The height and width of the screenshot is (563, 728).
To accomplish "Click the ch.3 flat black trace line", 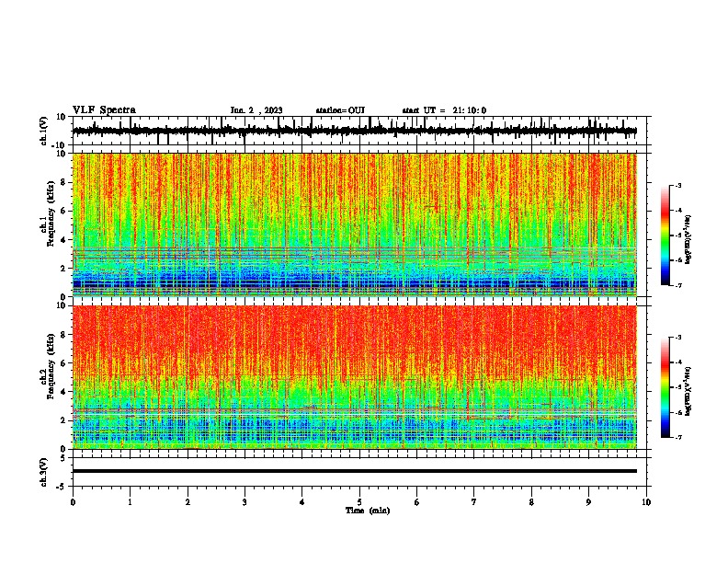I will click(x=354, y=471).
